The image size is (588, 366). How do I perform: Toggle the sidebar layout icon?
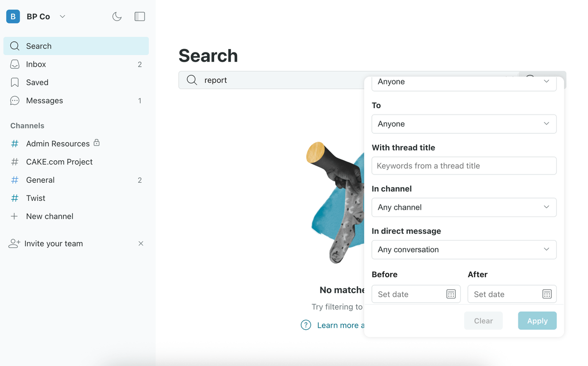click(140, 17)
